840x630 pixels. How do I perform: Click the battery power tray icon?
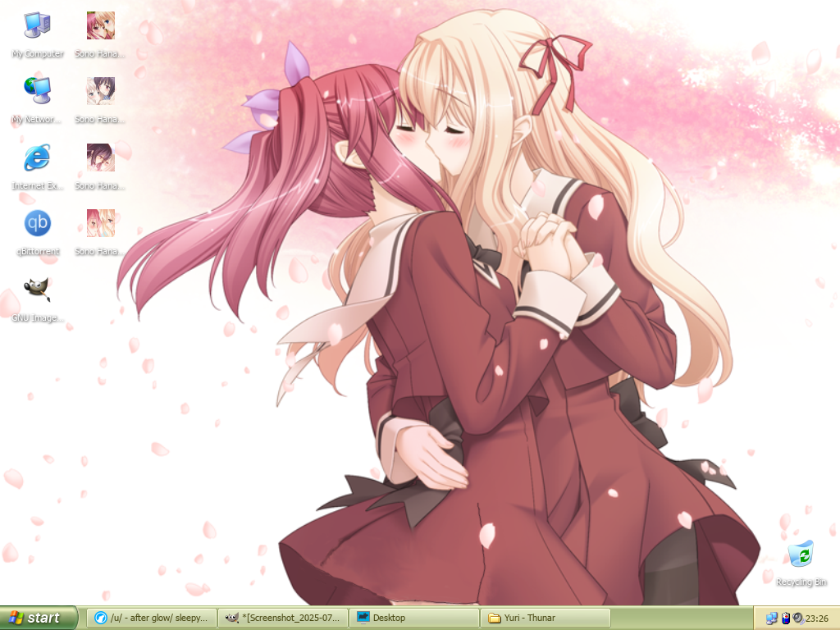click(x=786, y=619)
